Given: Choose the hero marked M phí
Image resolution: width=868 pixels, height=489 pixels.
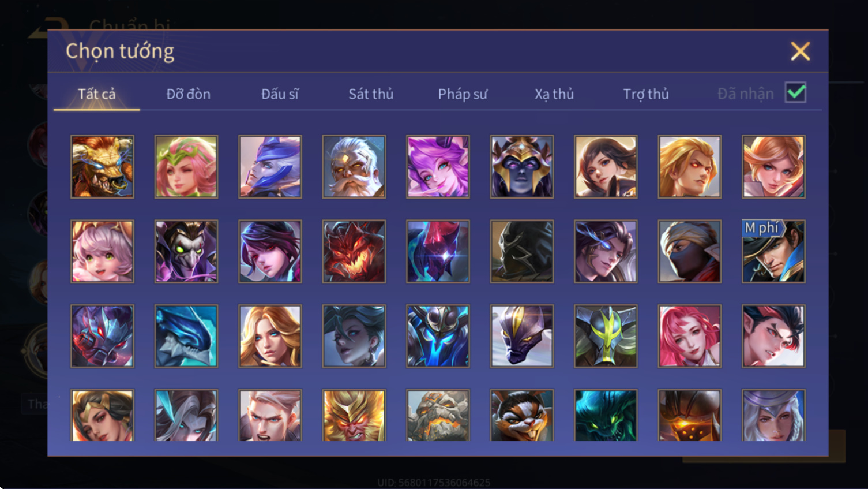Looking at the screenshot, I should coord(773,251).
